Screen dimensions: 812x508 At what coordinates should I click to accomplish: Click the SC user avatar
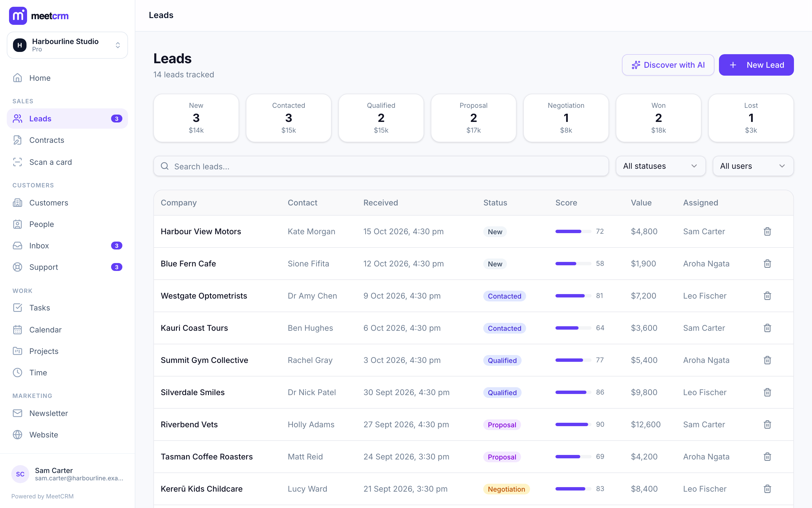click(20, 474)
